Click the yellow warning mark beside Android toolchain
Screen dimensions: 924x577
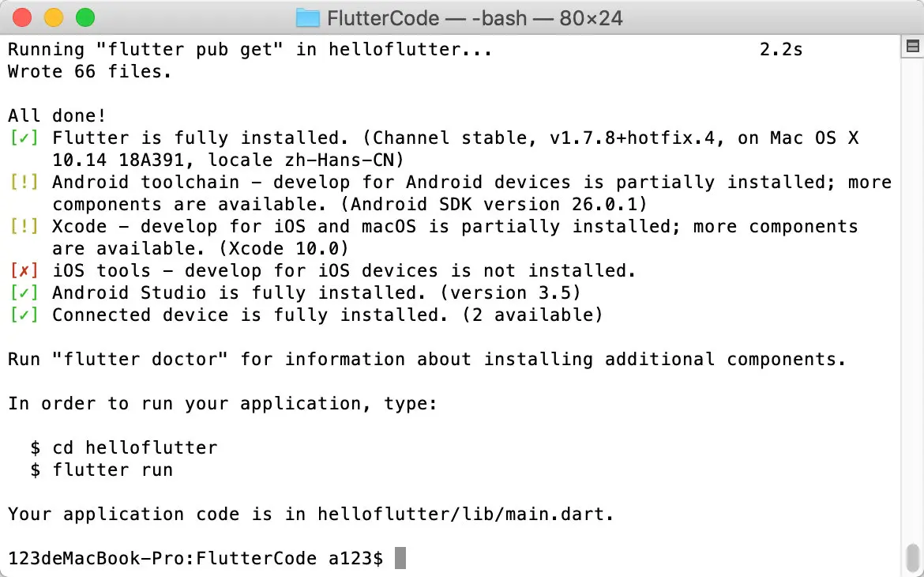point(24,183)
